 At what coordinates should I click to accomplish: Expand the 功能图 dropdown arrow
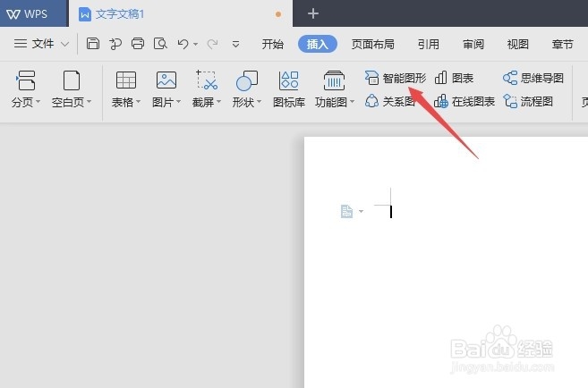[352, 102]
